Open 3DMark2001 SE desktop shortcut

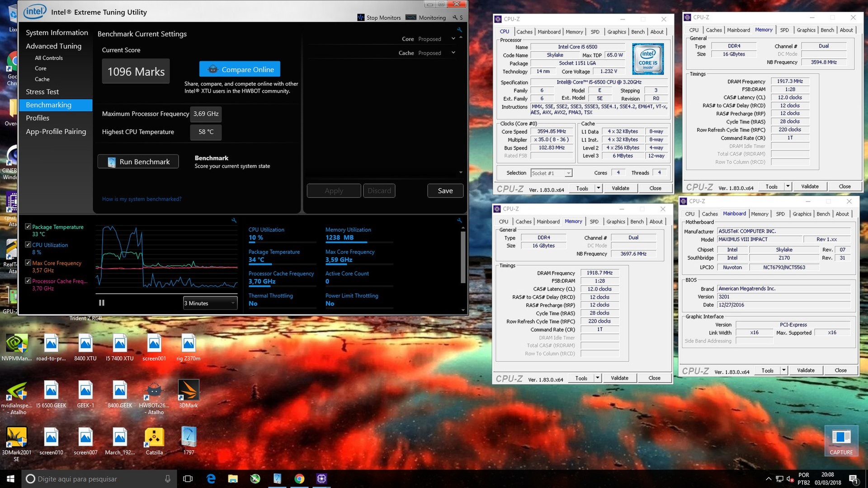17,444
